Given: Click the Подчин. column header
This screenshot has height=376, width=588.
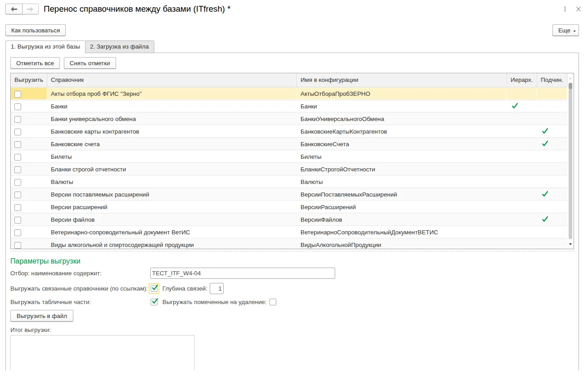Looking at the screenshot, I should [x=552, y=80].
